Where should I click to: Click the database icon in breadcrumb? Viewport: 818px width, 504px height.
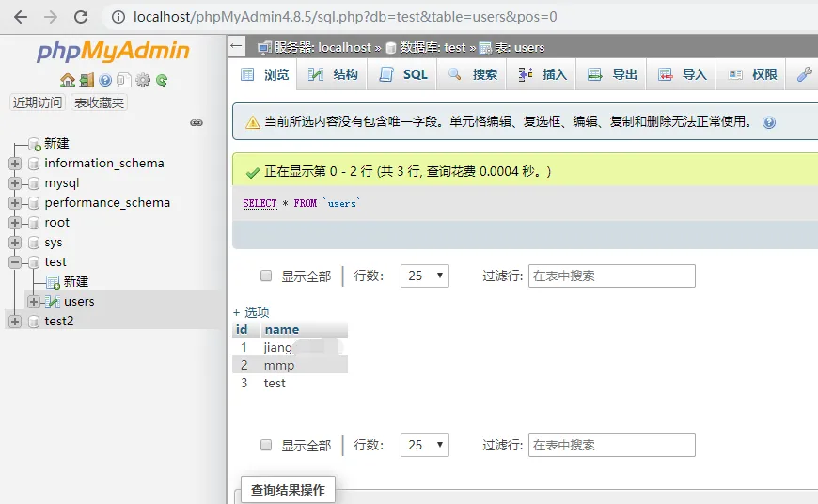[391, 48]
